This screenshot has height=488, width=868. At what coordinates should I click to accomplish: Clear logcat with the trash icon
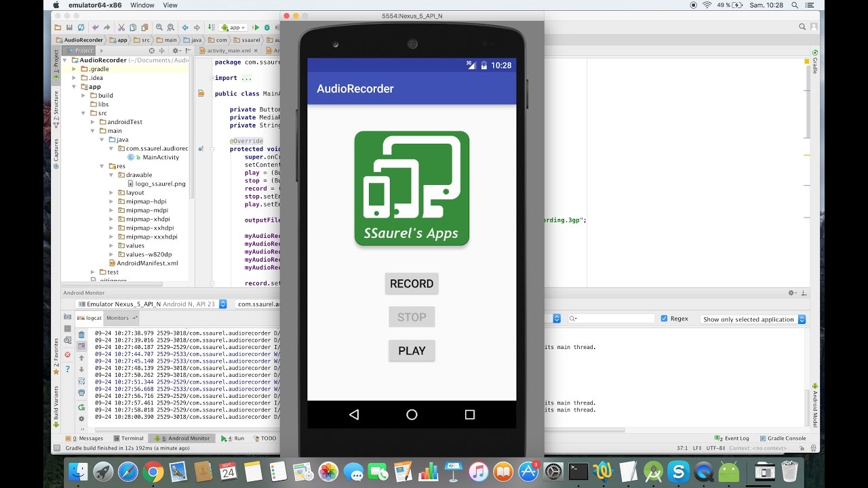(x=81, y=334)
